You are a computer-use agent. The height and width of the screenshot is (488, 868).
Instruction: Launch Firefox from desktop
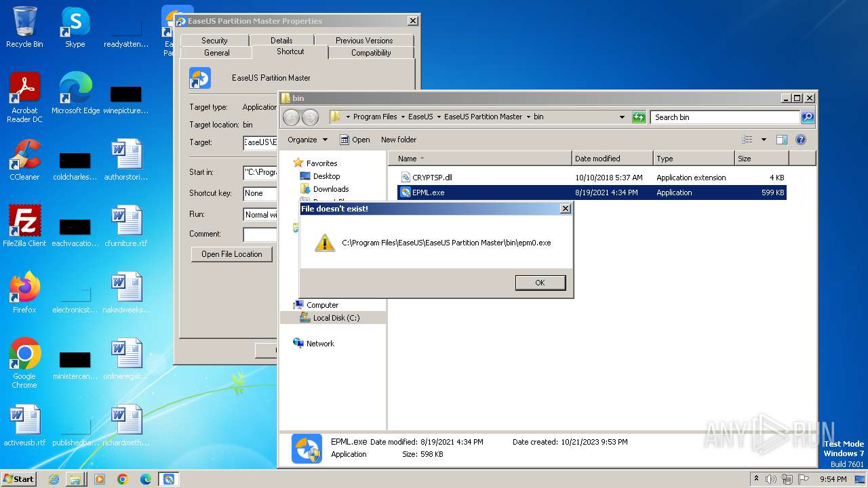coord(24,293)
